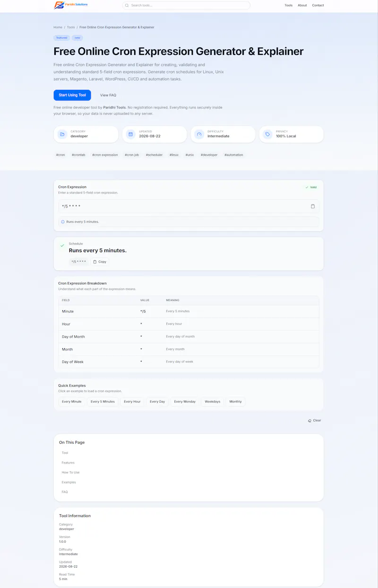Click the category folder icon

click(62, 134)
